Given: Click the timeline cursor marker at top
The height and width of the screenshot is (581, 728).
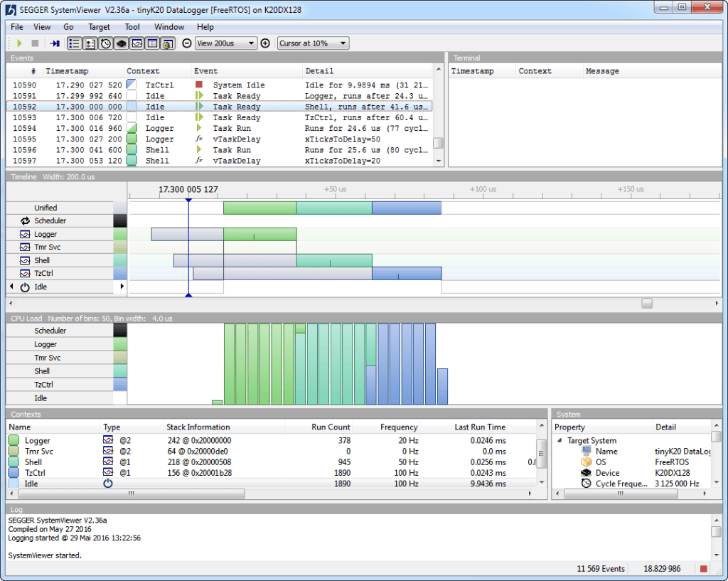Looking at the screenshot, I should (188, 200).
